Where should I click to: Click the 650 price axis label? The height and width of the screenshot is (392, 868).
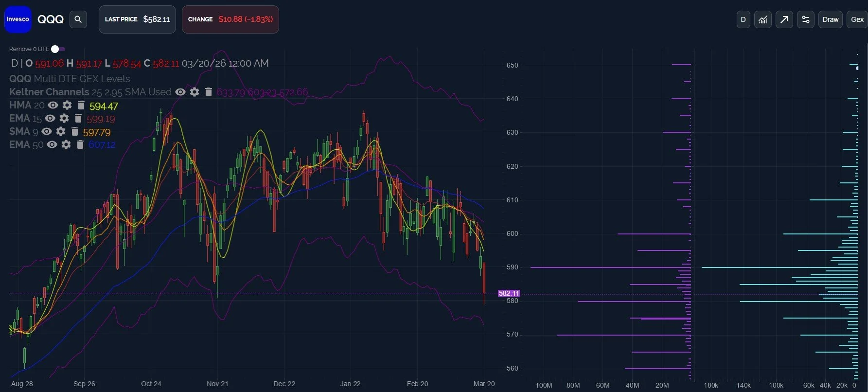pos(513,65)
